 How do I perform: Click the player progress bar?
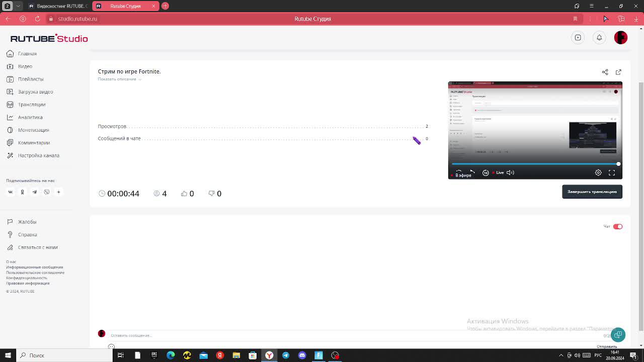(535, 164)
